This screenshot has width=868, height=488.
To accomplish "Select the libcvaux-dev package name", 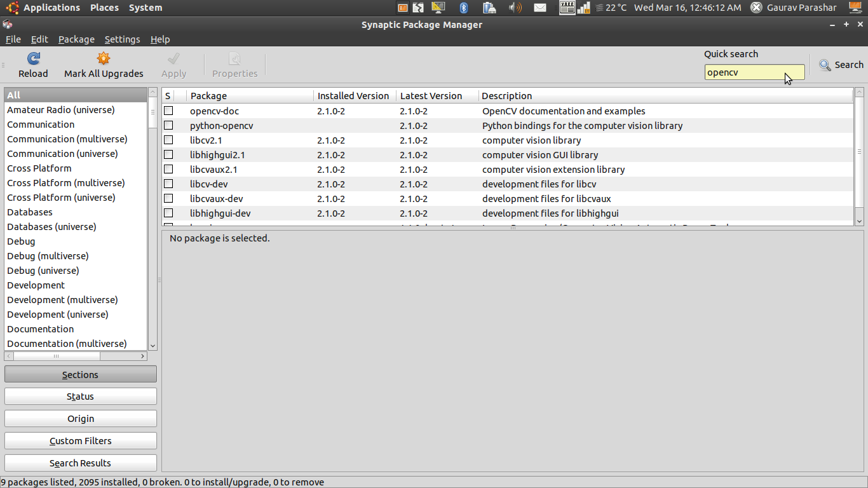I will point(217,199).
